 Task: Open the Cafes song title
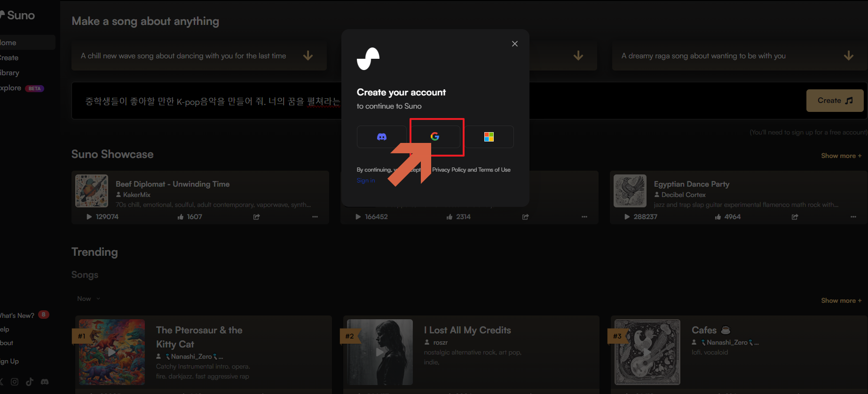point(711,330)
